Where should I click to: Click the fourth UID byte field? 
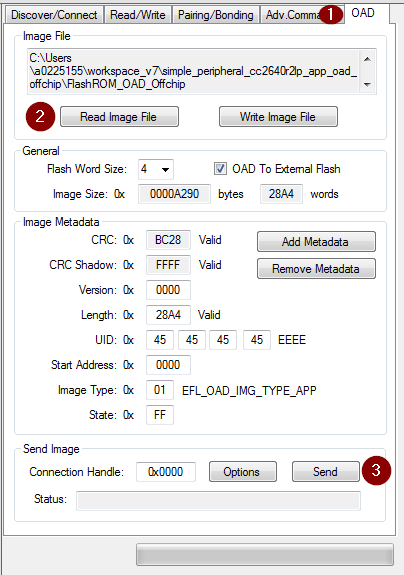(257, 340)
